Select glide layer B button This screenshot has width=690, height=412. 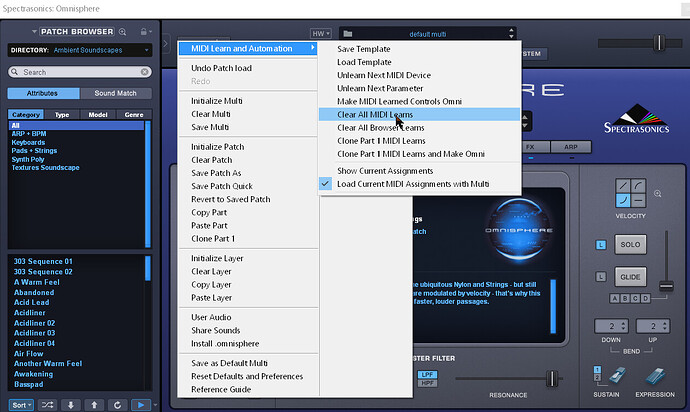click(624, 298)
